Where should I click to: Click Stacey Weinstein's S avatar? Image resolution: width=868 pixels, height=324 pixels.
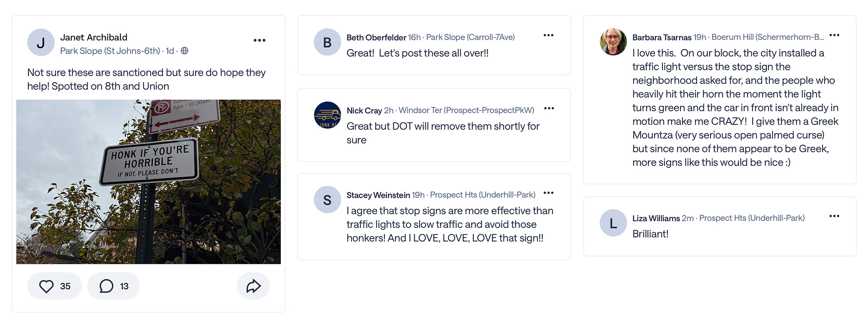327,200
